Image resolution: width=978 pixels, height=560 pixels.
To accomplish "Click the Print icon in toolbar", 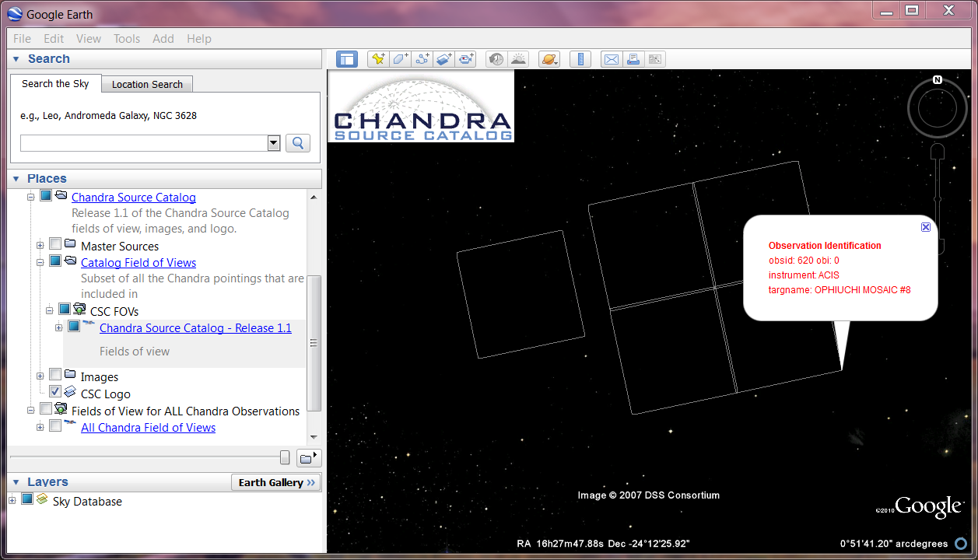I will coord(633,59).
